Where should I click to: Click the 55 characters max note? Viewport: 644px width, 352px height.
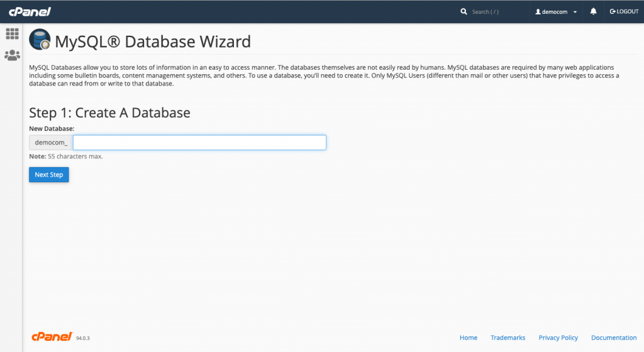[x=65, y=157]
